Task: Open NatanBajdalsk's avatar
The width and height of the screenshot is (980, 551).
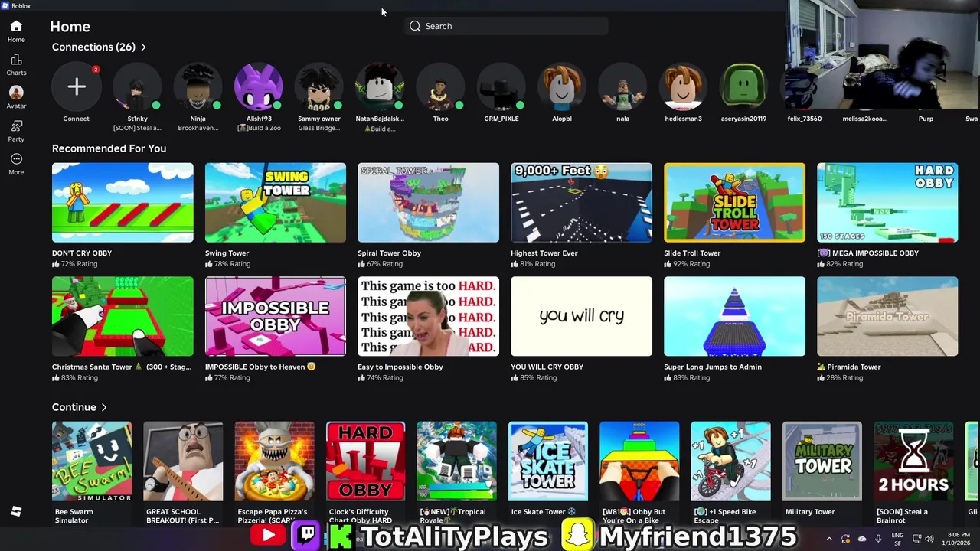Action: [380, 86]
